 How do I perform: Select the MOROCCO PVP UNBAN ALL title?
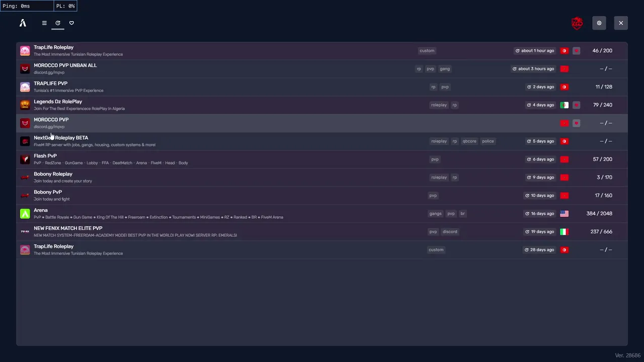tap(65, 65)
